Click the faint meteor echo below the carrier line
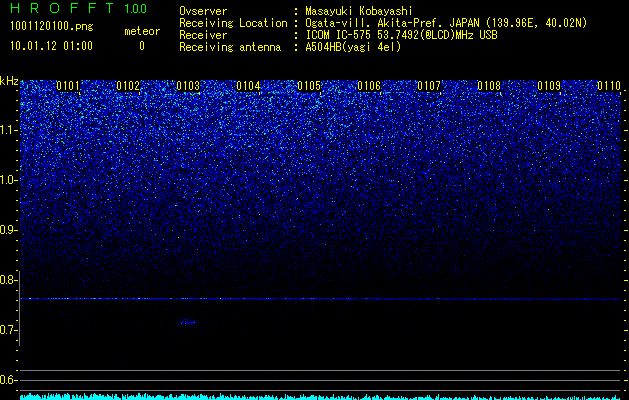The image size is (629, 400). [187, 322]
